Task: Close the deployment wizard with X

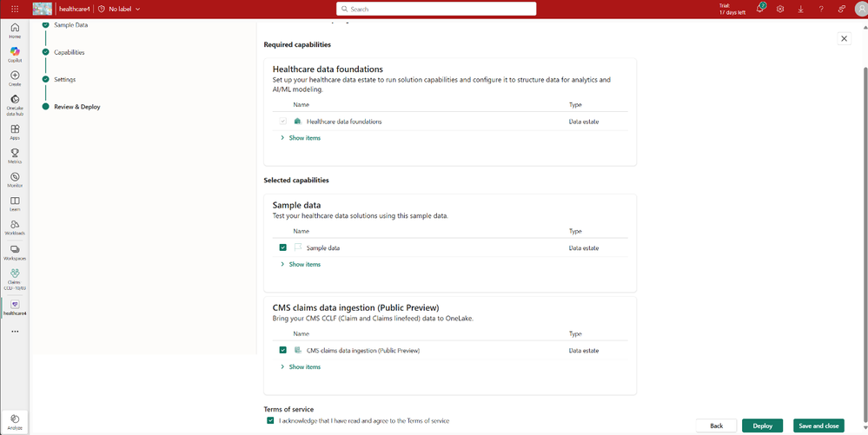Action: pos(844,38)
